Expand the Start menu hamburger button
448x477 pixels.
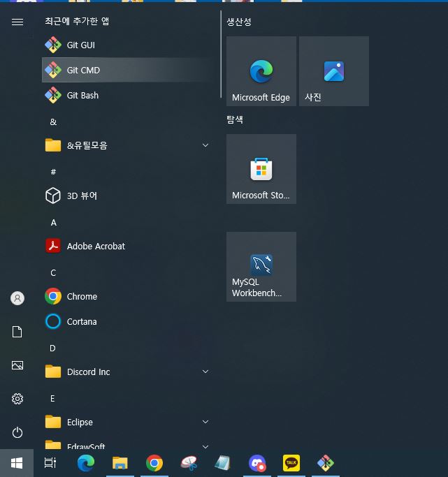click(x=17, y=22)
